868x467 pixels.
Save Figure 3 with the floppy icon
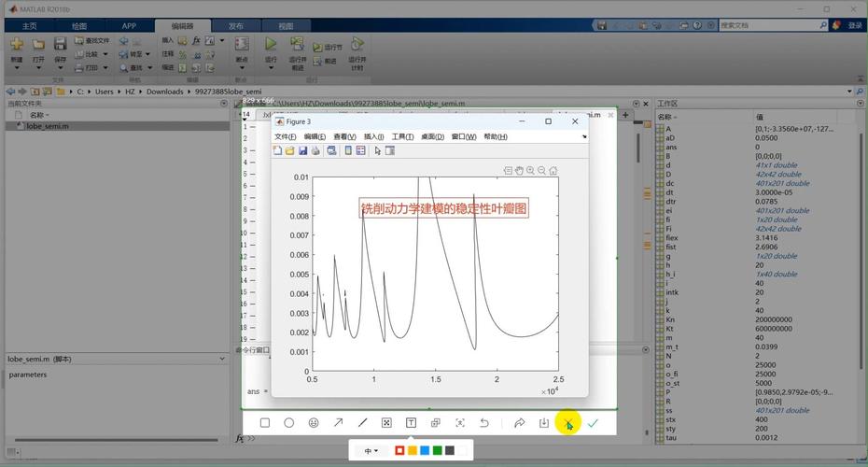tap(302, 150)
